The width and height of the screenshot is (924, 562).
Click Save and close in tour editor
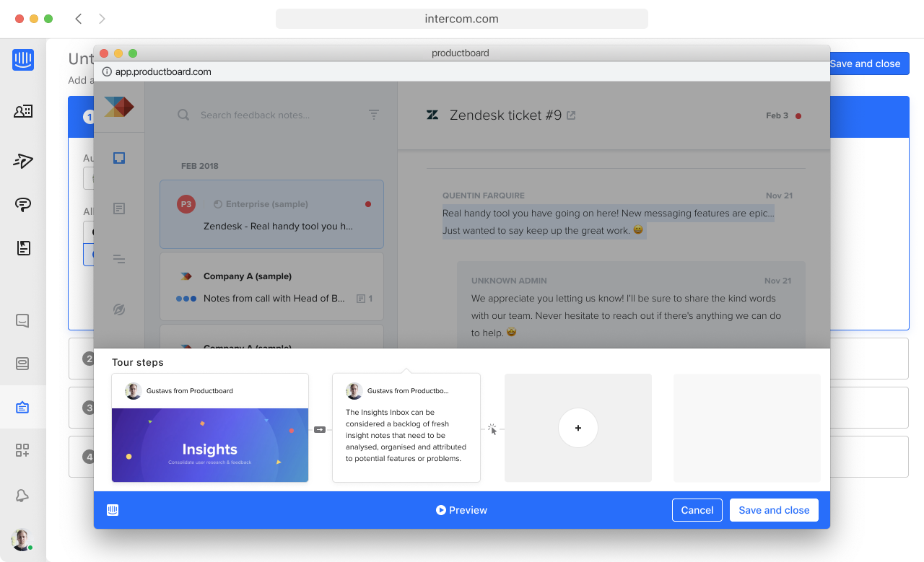tap(774, 510)
